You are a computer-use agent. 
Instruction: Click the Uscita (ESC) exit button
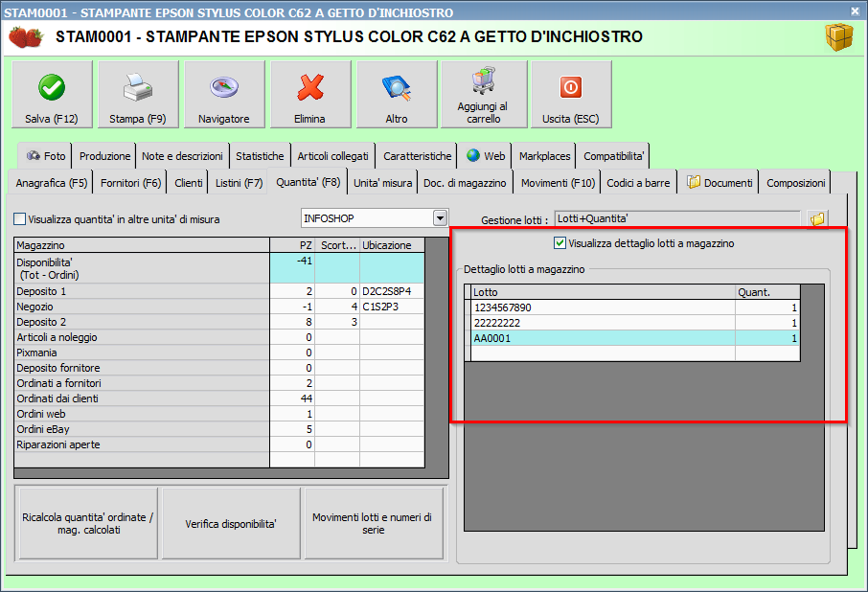coord(571,95)
